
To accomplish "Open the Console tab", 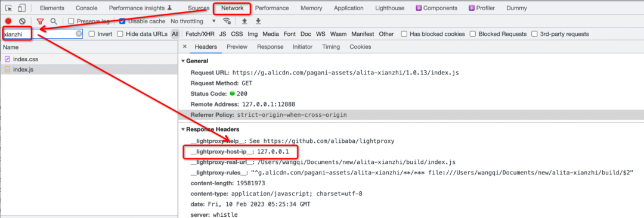I will point(86,8).
